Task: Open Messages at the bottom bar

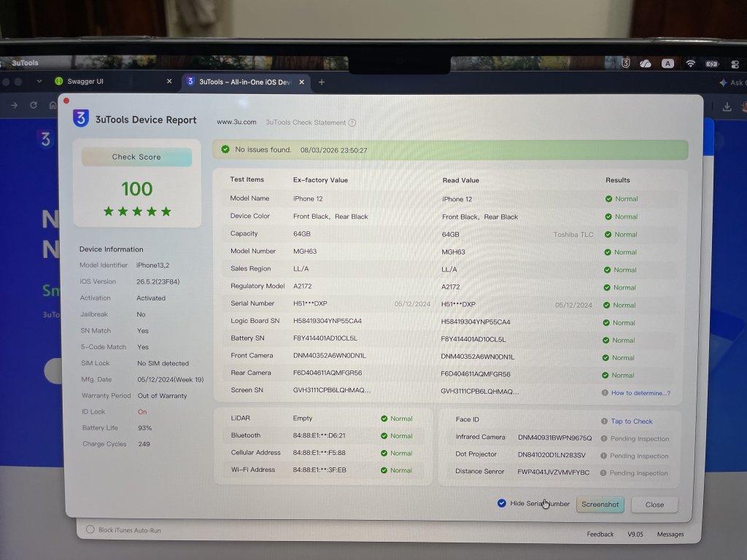Action: click(670, 534)
